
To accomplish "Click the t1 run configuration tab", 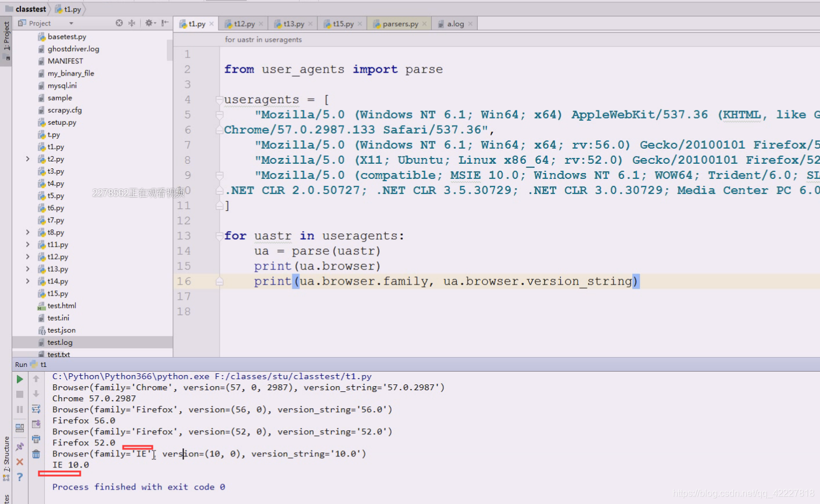I will point(39,365).
